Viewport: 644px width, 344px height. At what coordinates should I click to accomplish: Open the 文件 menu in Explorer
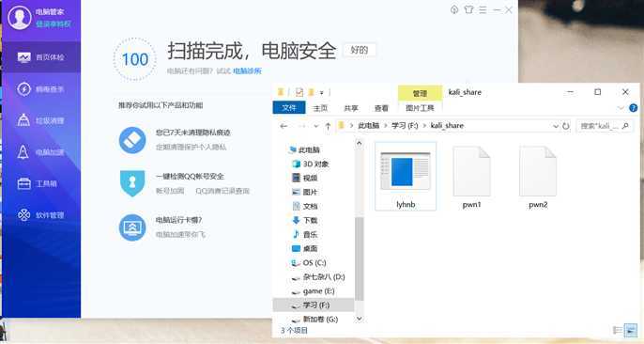click(289, 108)
